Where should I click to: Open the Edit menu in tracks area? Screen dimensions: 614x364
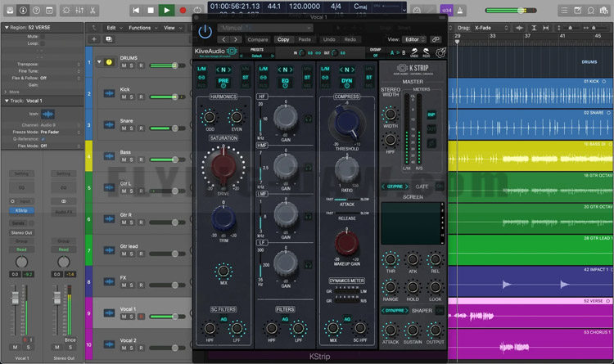(112, 27)
